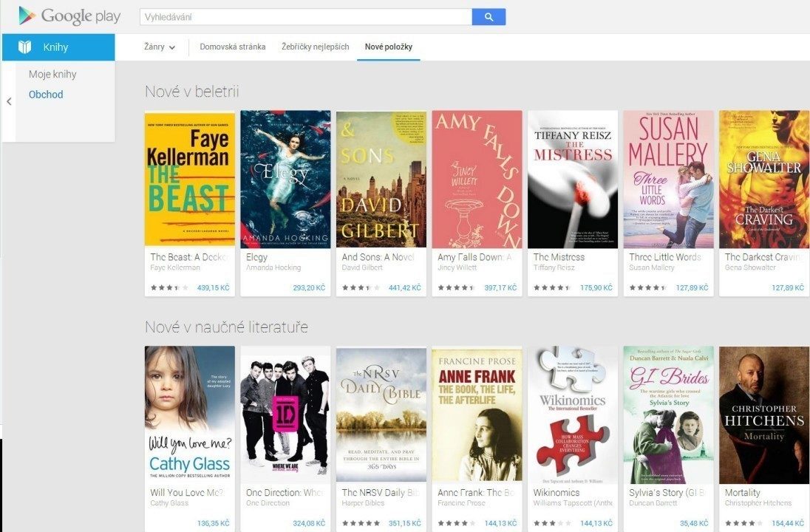Open the Nové v beletrii section
The height and width of the screenshot is (532, 810).
(x=191, y=92)
